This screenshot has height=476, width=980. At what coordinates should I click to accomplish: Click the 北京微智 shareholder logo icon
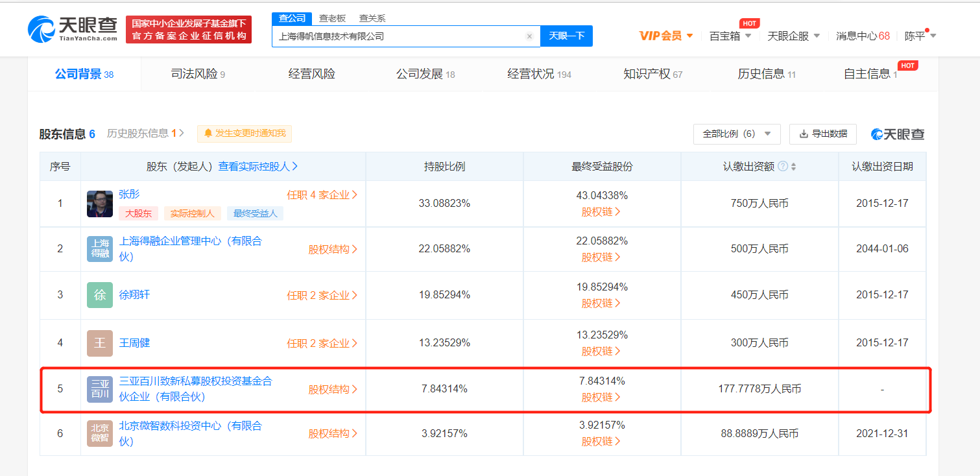(100, 433)
